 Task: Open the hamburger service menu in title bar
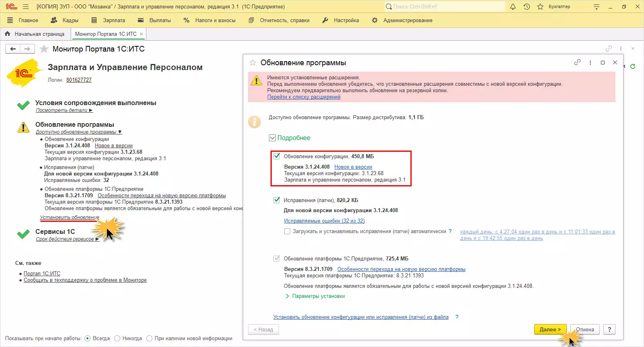(26, 6)
